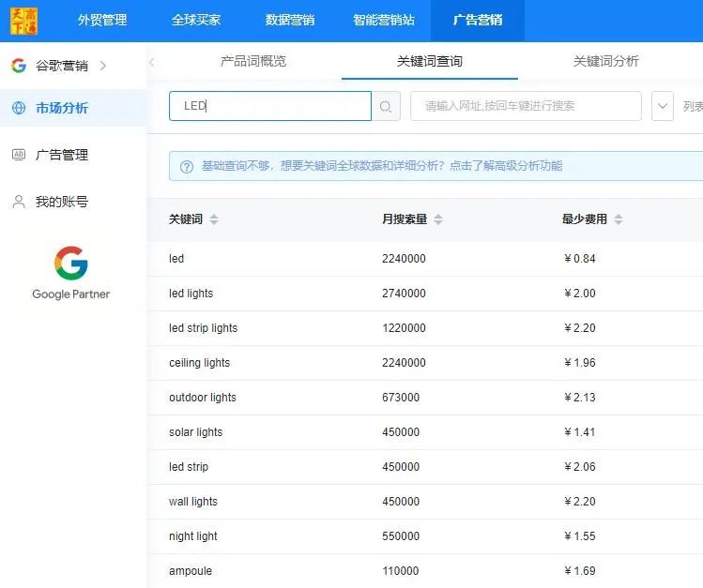Click the keyword 'ceiling lights'
703x588 pixels.
[x=200, y=363]
